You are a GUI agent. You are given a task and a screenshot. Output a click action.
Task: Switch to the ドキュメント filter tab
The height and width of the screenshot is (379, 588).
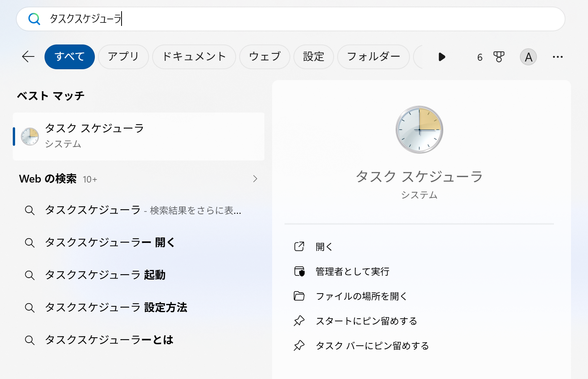pos(194,57)
